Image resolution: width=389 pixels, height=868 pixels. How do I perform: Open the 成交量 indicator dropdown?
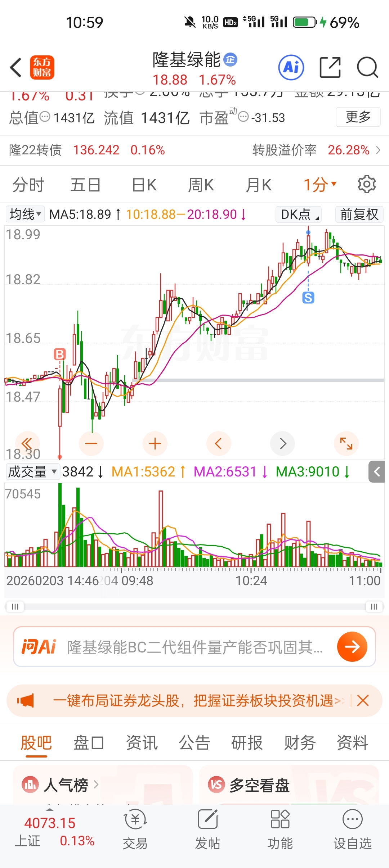[33, 471]
